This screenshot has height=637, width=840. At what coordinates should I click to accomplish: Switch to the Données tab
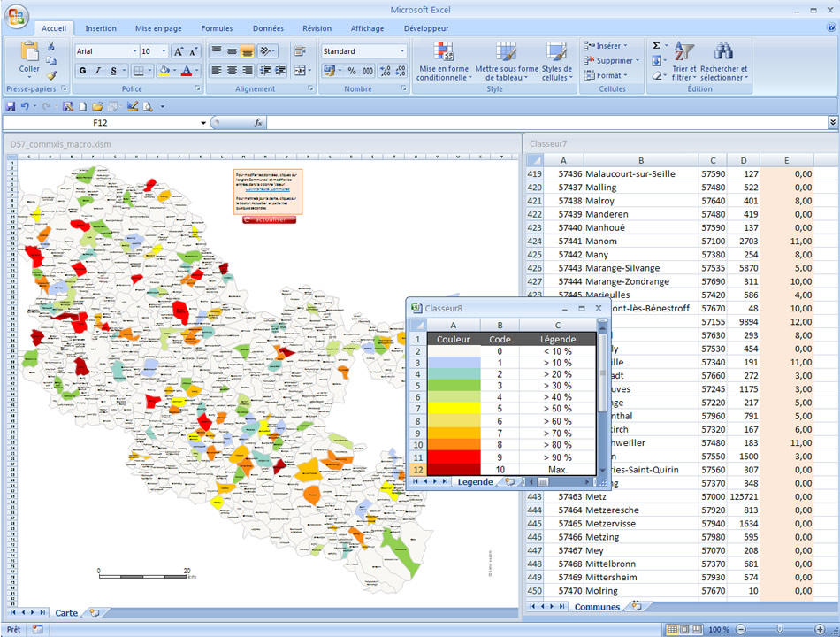[269, 28]
